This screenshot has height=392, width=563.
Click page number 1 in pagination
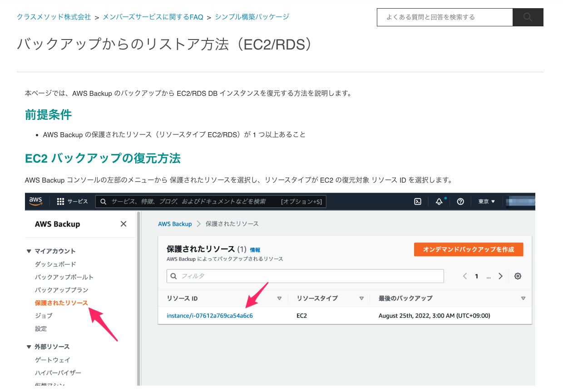[x=476, y=276]
